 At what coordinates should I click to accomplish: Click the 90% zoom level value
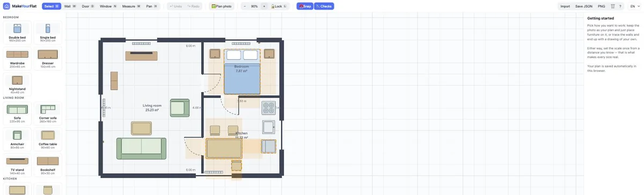254,6
